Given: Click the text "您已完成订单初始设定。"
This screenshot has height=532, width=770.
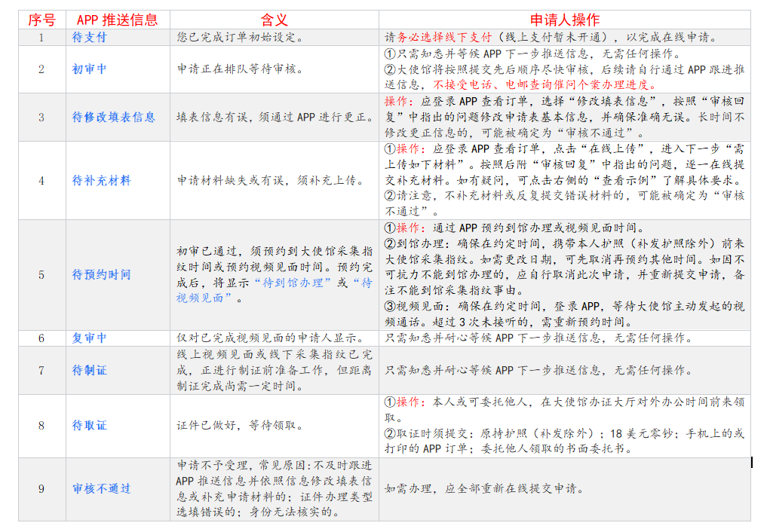Looking at the screenshot, I should (x=241, y=37).
